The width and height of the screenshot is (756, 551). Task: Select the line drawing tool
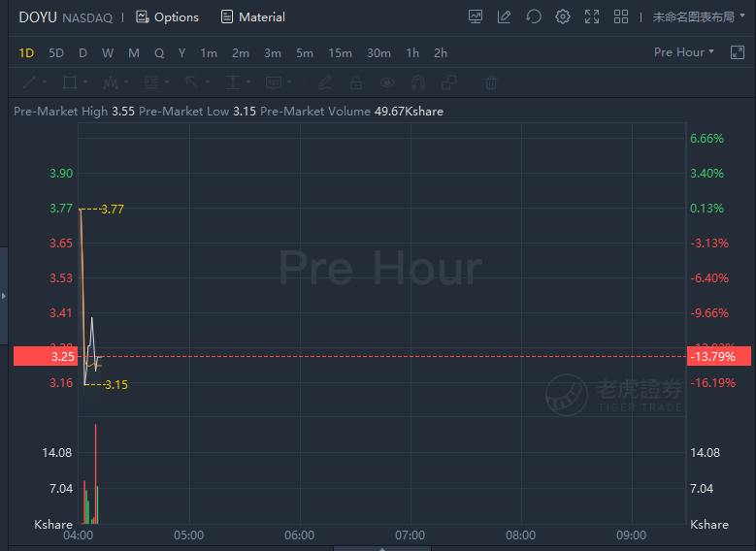point(29,82)
